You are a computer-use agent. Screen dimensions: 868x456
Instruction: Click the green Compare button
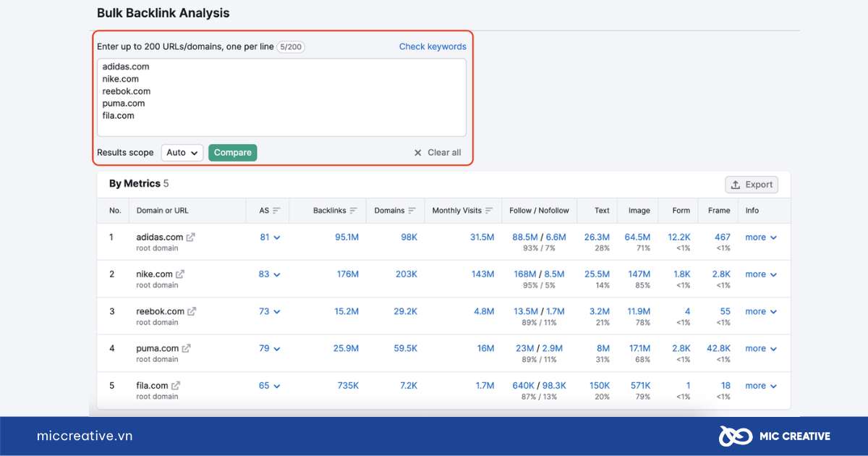[x=233, y=153]
